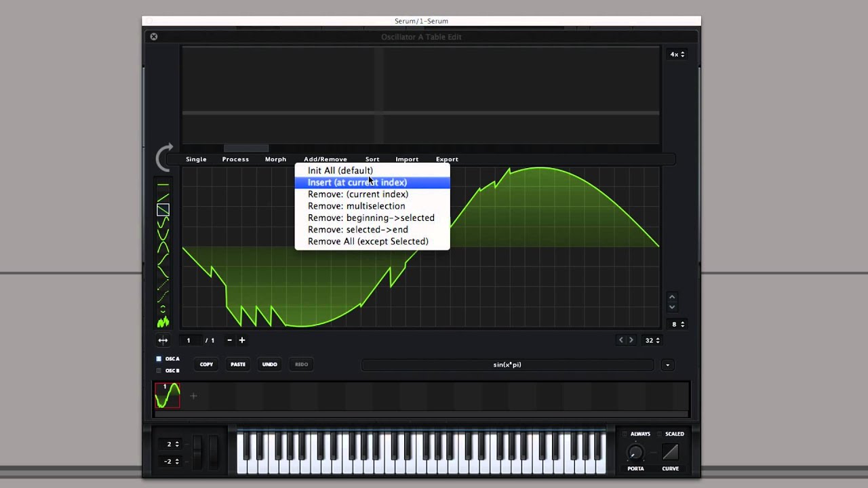This screenshot has height=488, width=868.
Task: Enable the OSC A selector
Action: click(159, 359)
